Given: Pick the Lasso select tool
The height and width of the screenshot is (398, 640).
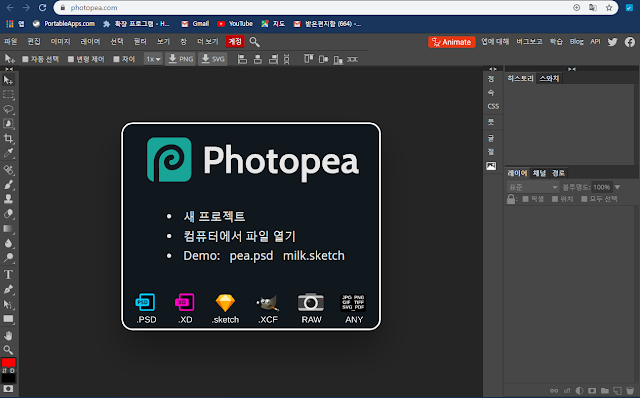Looking at the screenshot, I should click(x=8, y=109).
